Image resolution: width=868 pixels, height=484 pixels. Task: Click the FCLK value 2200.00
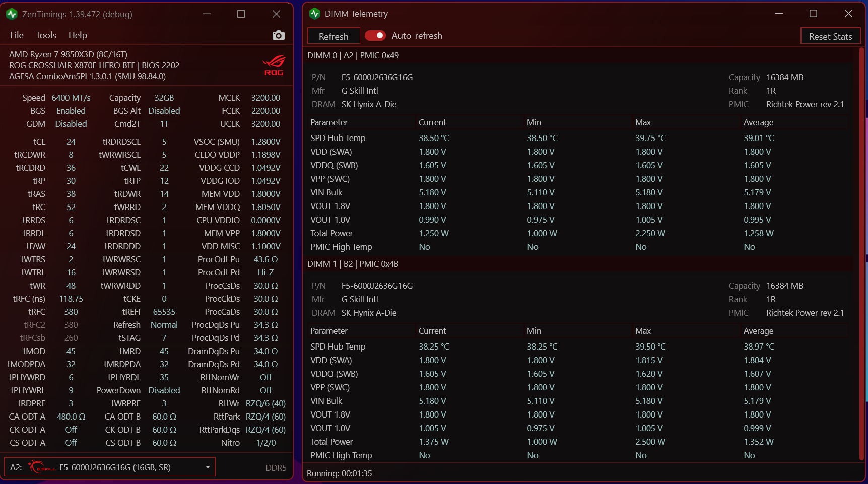coord(265,111)
